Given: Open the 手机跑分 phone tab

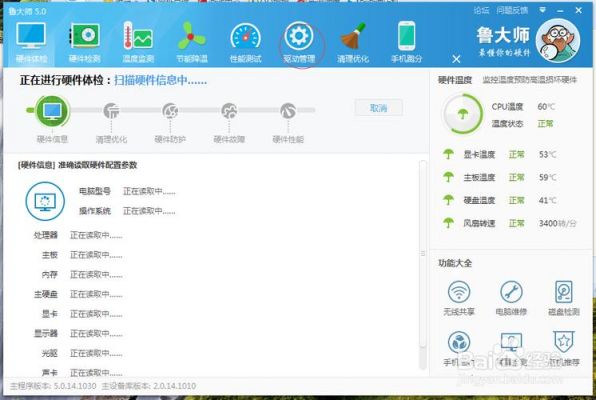Looking at the screenshot, I should [x=406, y=43].
